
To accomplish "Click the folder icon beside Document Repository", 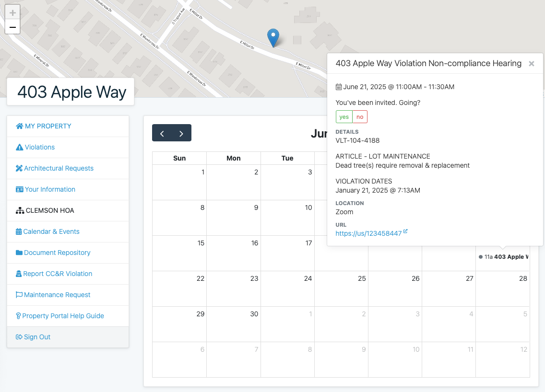I will pos(19,253).
